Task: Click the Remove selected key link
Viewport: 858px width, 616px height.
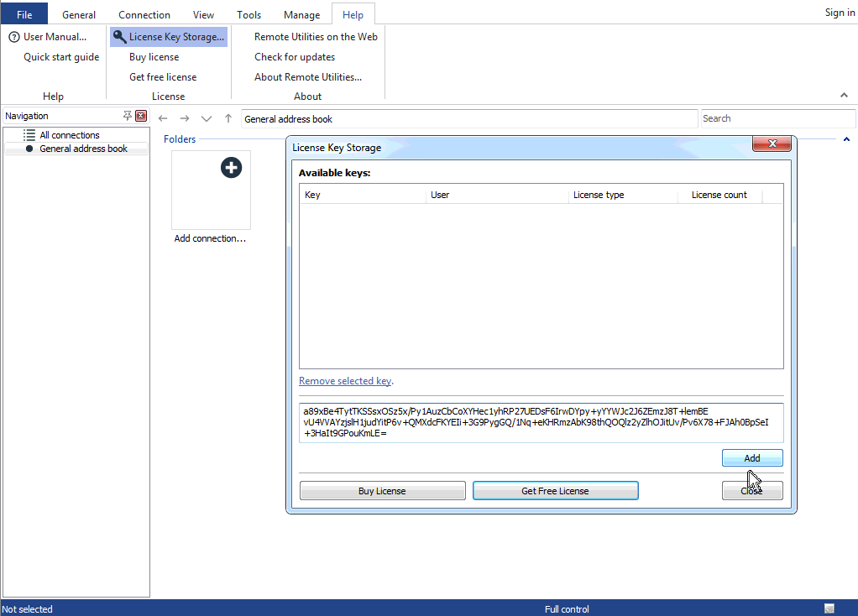Action: click(x=345, y=381)
